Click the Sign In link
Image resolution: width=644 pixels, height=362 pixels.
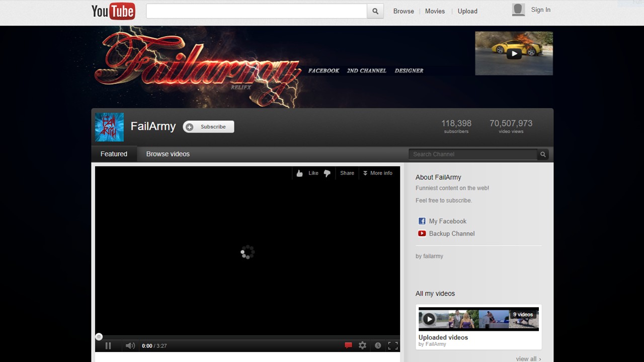(541, 10)
